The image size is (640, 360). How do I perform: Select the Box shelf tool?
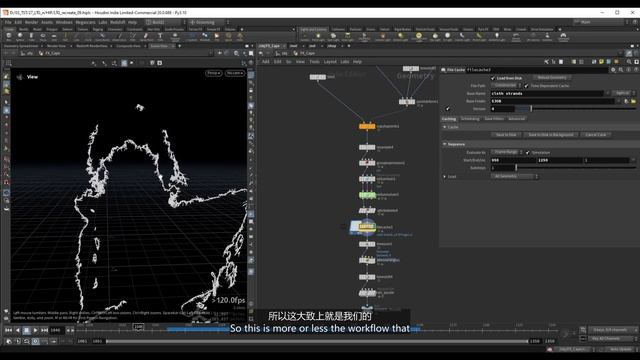click(9, 37)
